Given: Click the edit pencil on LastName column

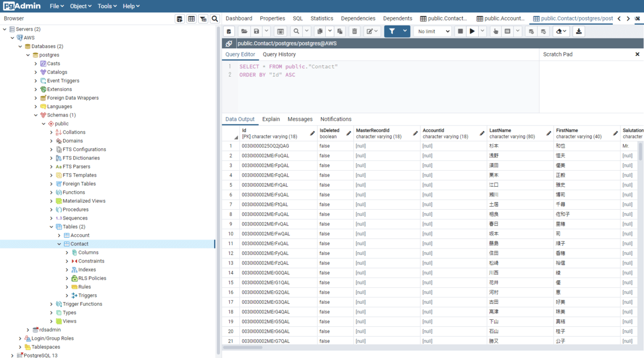Looking at the screenshot, I should (x=548, y=133).
